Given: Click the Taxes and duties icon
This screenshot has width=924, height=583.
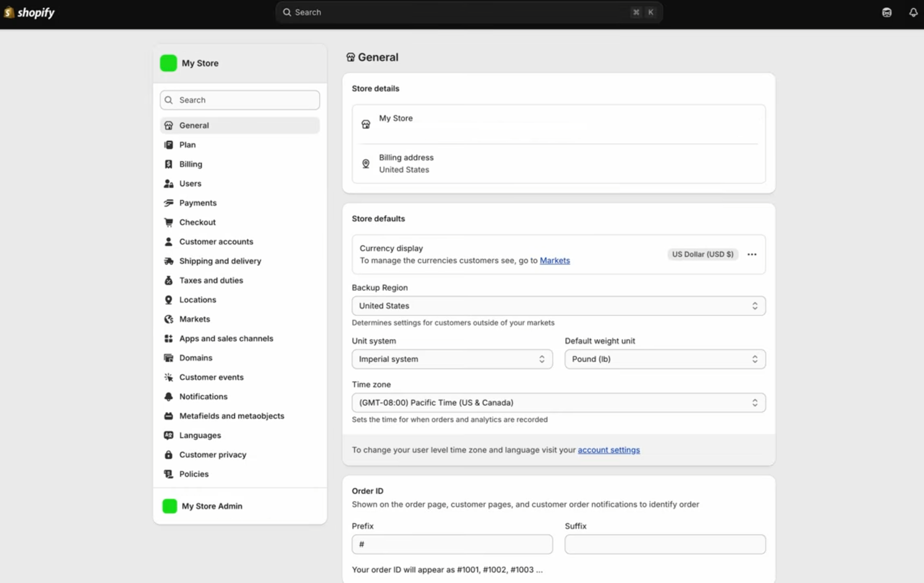Looking at the screenshot, I should [168, 281].
